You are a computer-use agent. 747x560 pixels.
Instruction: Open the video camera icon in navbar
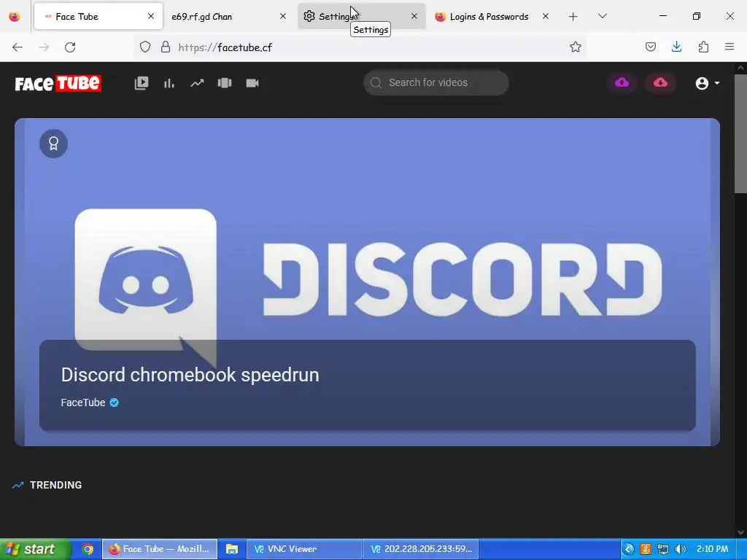point(252,83)
